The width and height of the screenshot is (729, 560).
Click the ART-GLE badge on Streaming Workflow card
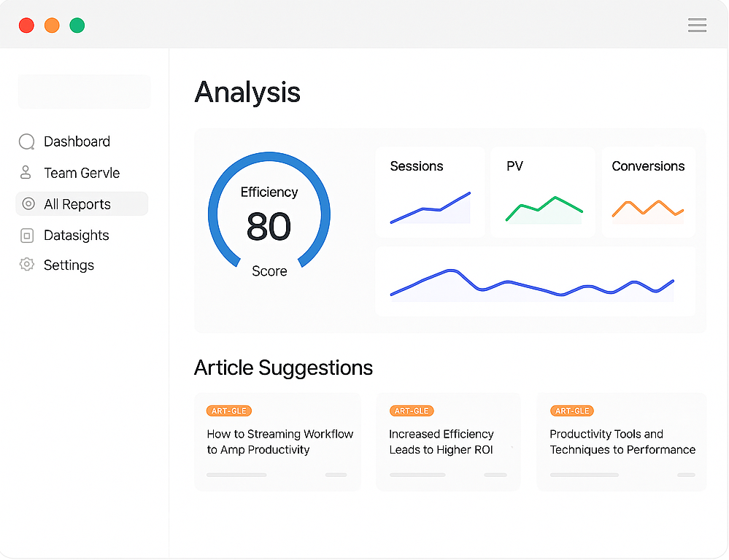229,411
